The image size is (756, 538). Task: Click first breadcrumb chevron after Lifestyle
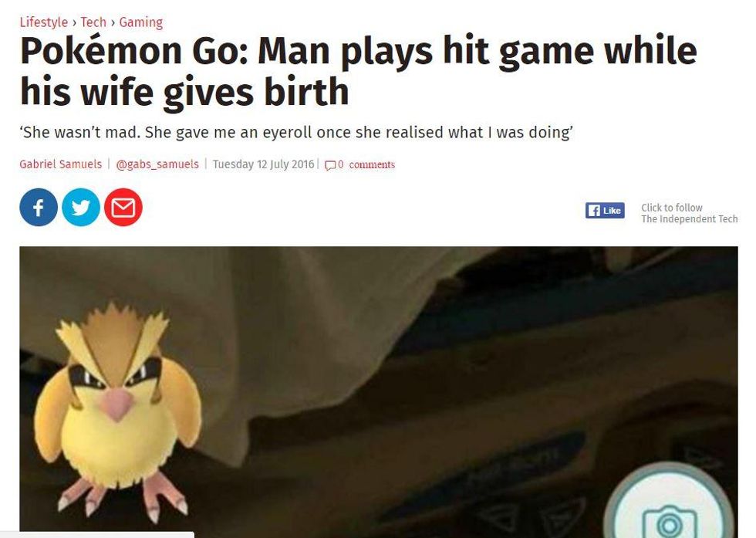(74, 22)
